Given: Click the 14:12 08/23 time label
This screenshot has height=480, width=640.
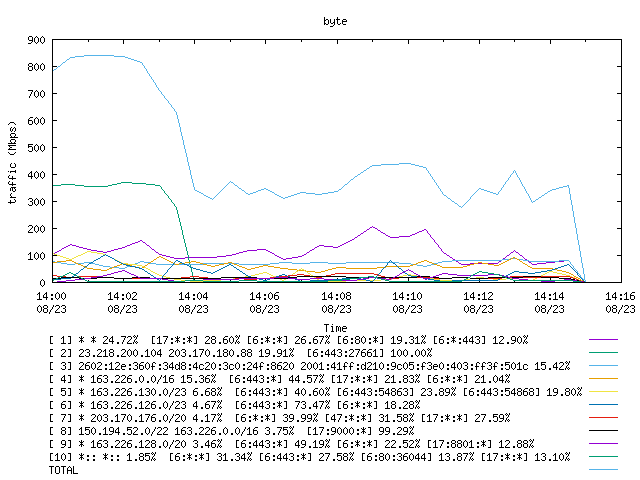Looking at the screenshot, I should pyautogui.click(x=478, y=302).
